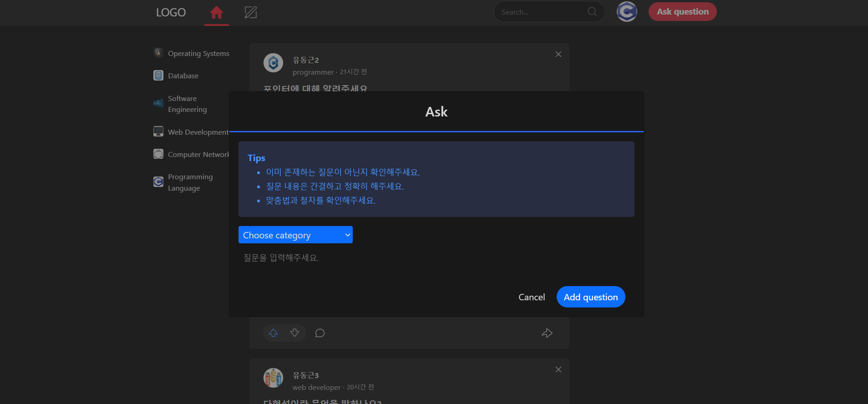Open the write post pencil icon
Image resolution: width=868 pixels, height=404 pixels.
point(251,12)
